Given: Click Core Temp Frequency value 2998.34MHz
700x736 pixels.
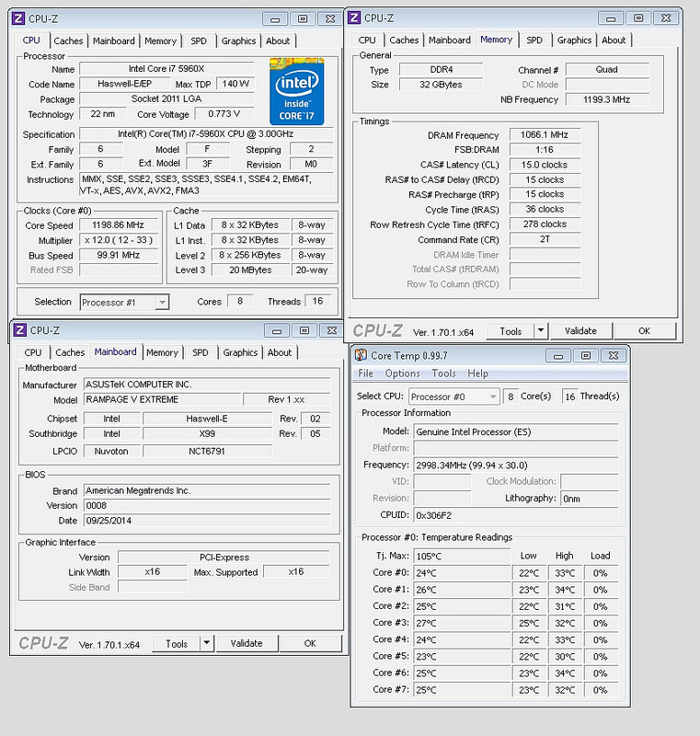Looking at the screenshot, I should pos(516,466).
